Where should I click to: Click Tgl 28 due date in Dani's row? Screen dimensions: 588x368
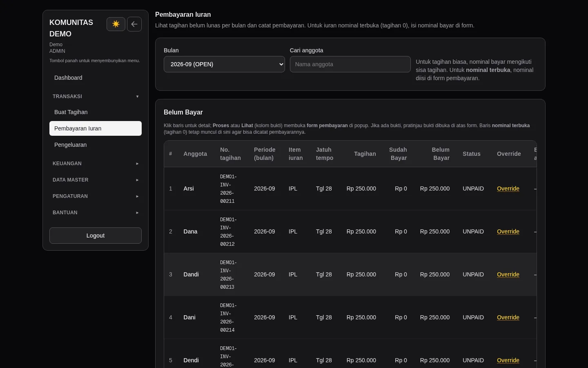tap(324, 317)
